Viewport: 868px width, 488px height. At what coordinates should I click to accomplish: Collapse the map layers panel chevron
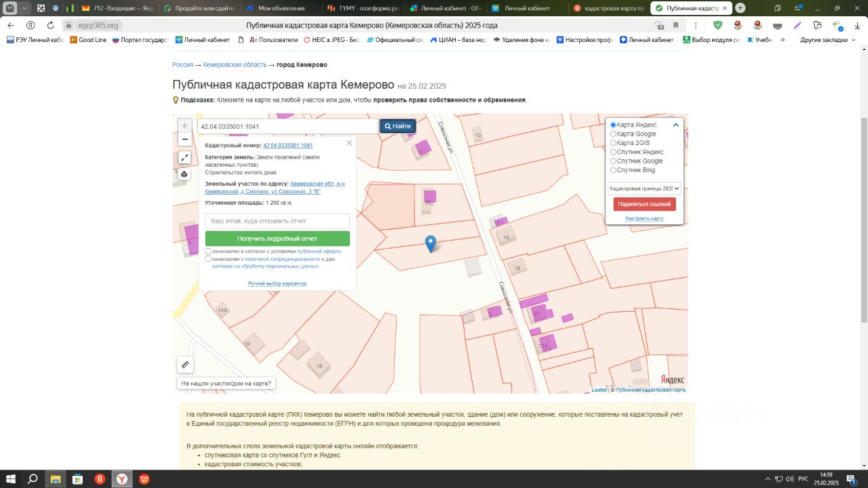coord(675,125)
